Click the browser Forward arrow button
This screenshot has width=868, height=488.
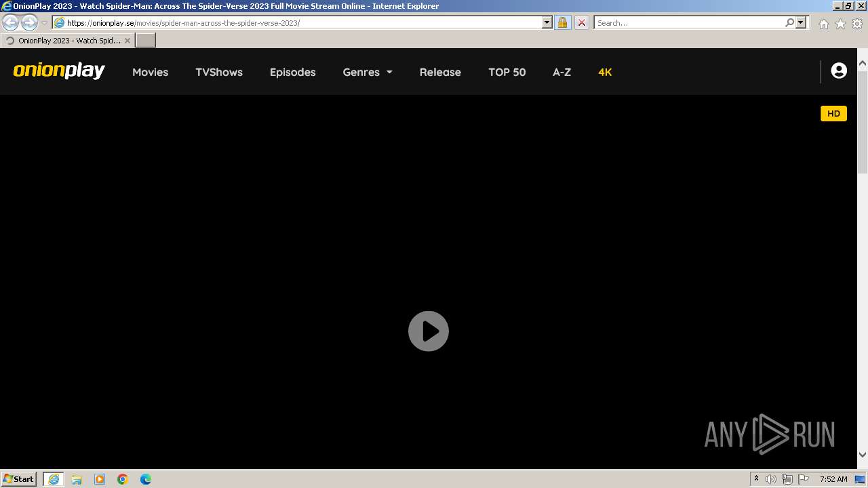[29, 22]
